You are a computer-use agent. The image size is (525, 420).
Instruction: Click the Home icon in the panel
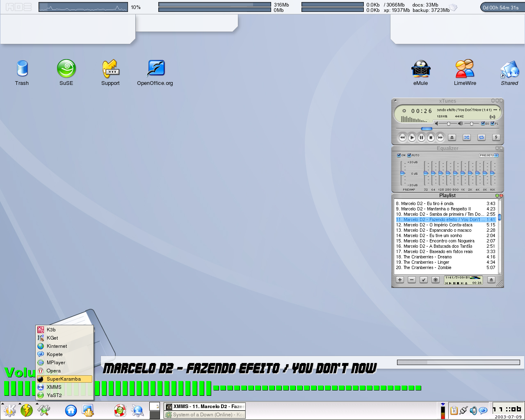(x=71, y=410)
